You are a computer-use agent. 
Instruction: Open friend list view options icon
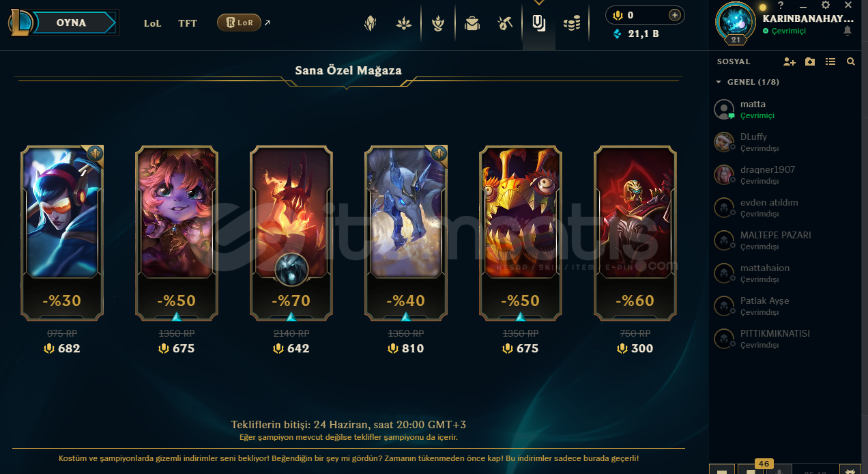pos(830,61)
